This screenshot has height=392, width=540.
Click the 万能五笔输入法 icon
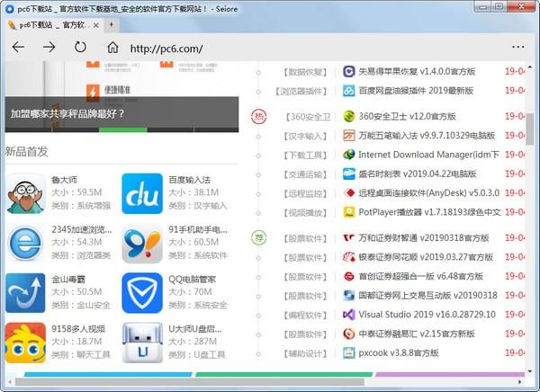[x=349, y=136]
